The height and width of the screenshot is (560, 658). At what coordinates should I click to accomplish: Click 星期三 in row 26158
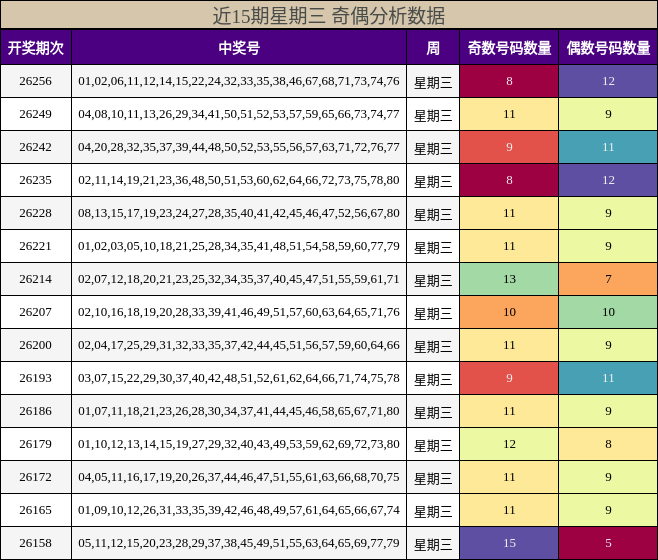(x=433, y=544)
